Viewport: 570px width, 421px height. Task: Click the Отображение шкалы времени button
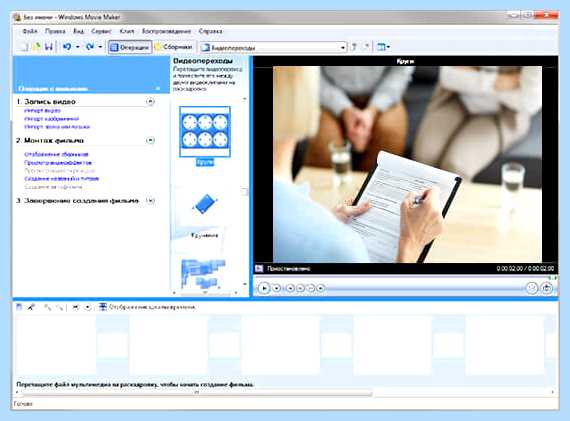pyautogui.click(x=147, y=307)
